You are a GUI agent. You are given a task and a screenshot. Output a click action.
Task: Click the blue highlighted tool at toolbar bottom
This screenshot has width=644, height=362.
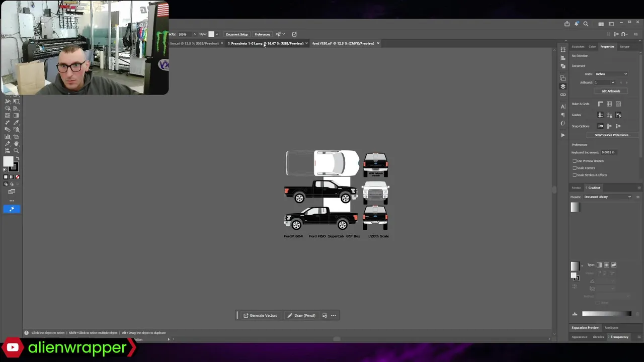pyautogui.click(x=12, y=209)
